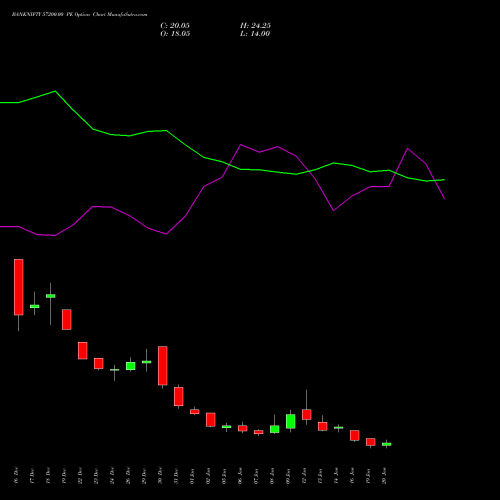This screenshot has height=500, width=500.
Task: Click the 05 Jan date label
Action: point(224,475)
